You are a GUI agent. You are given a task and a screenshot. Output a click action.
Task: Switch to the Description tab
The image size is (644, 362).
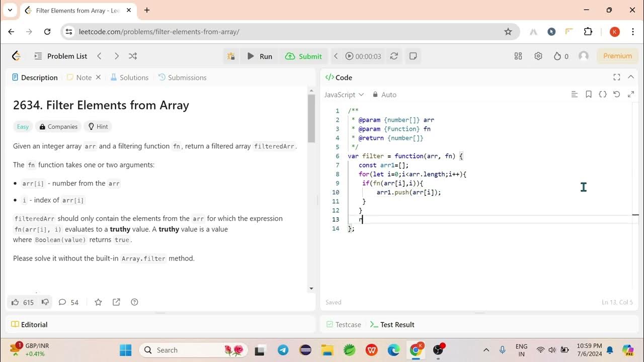35,77
